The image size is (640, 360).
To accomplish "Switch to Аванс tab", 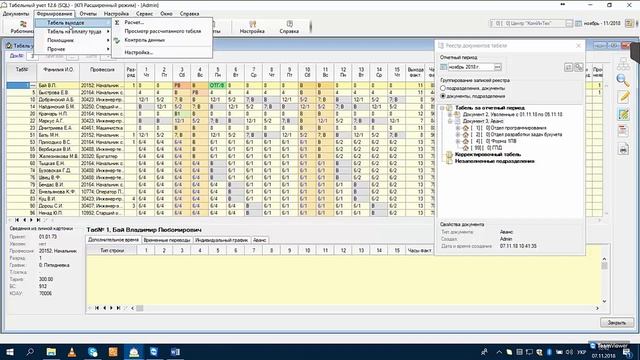I will [x=259, y=240].
